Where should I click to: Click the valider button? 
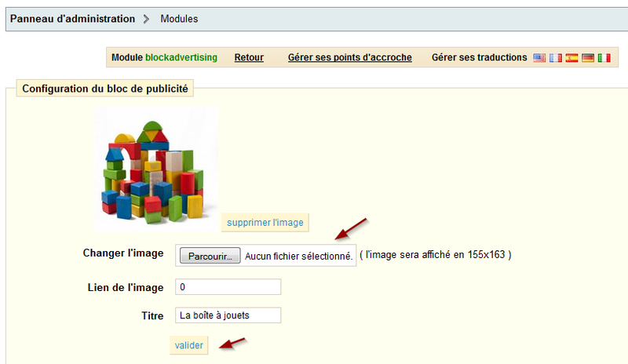pyautogui.click(x=188, y=345)
